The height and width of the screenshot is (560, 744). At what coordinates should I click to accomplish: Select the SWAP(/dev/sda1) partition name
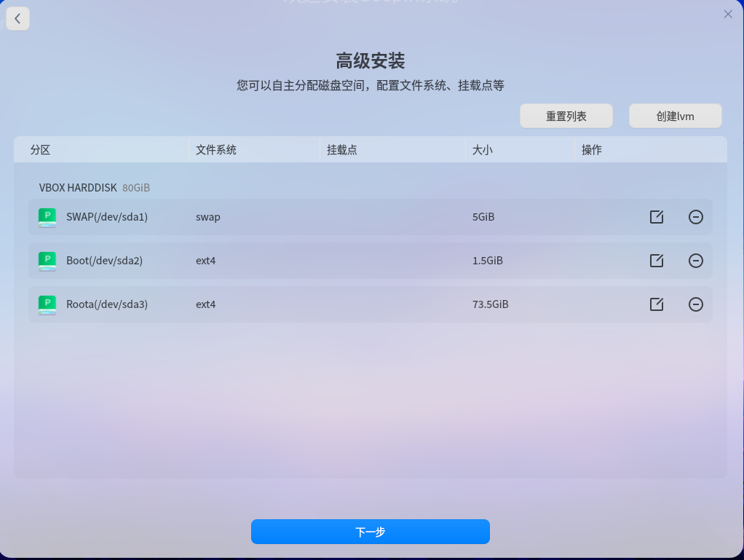[107, 217]
